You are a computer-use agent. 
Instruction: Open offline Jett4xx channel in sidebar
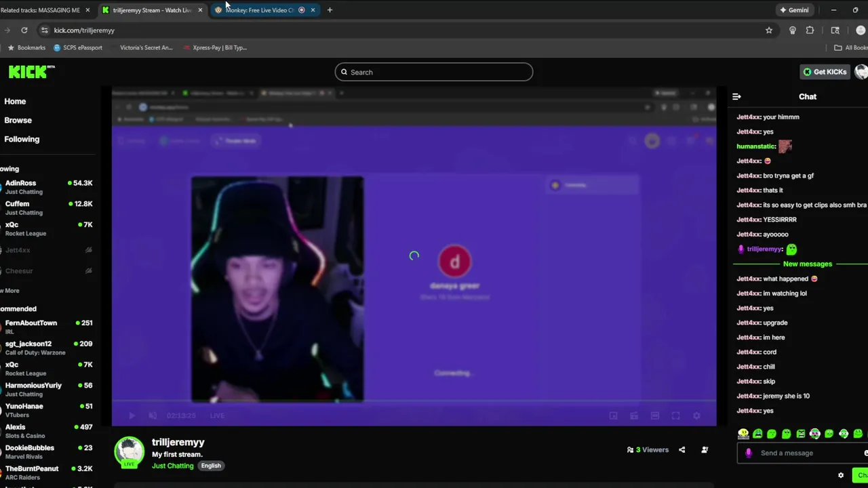[47, 250]
